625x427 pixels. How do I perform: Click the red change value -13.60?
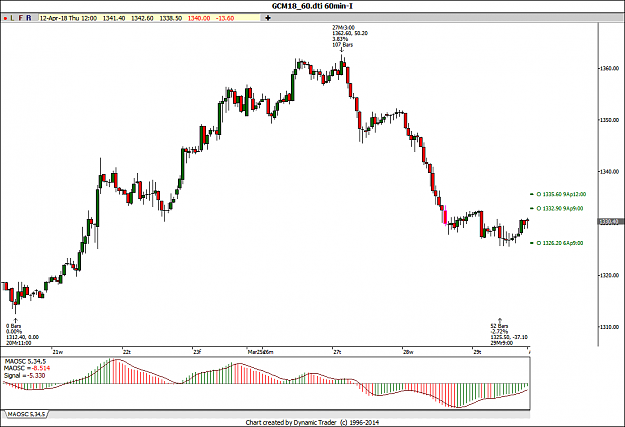pyautogui.click(x=225, y=18)
